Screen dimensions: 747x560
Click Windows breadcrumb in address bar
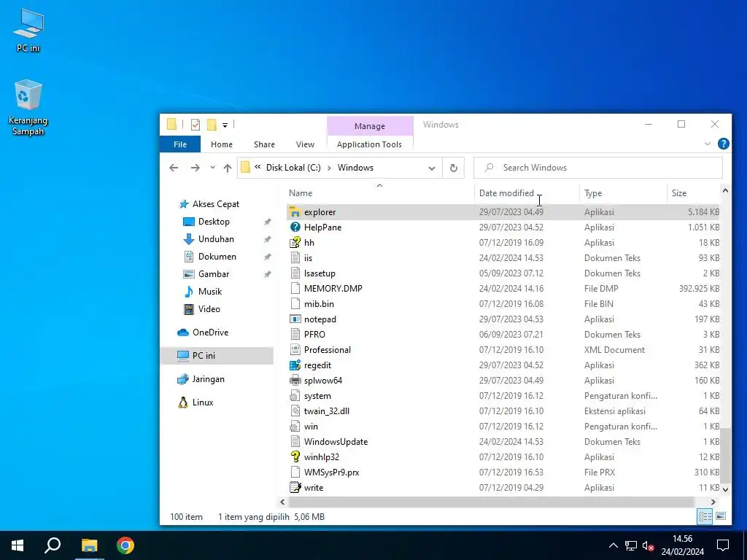pyautogui.click(x=355, y=168)
